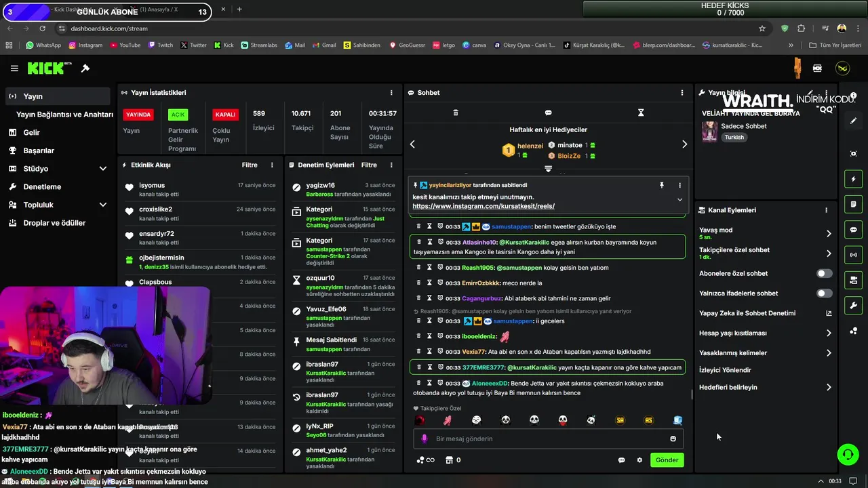Viewport: 868px width, 488px height.
Task: Click the hourglass icon in Sohbet toolbar
Action: click(640, 113)
